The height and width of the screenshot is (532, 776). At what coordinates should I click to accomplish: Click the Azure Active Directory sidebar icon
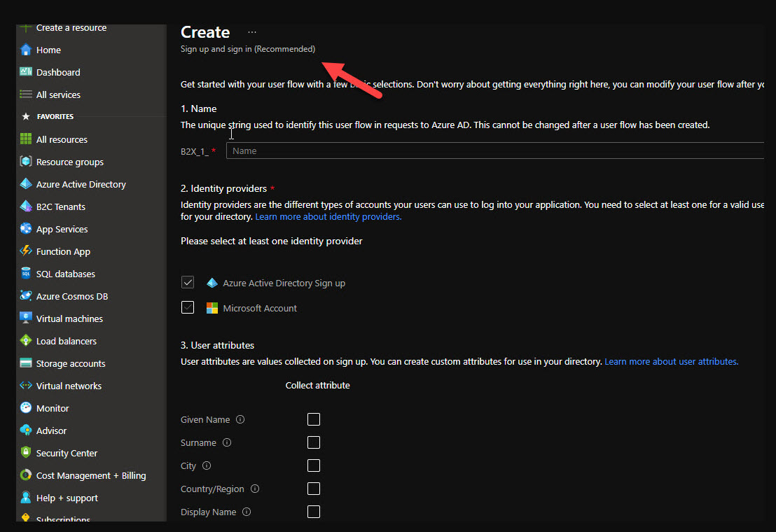(26, 183)
